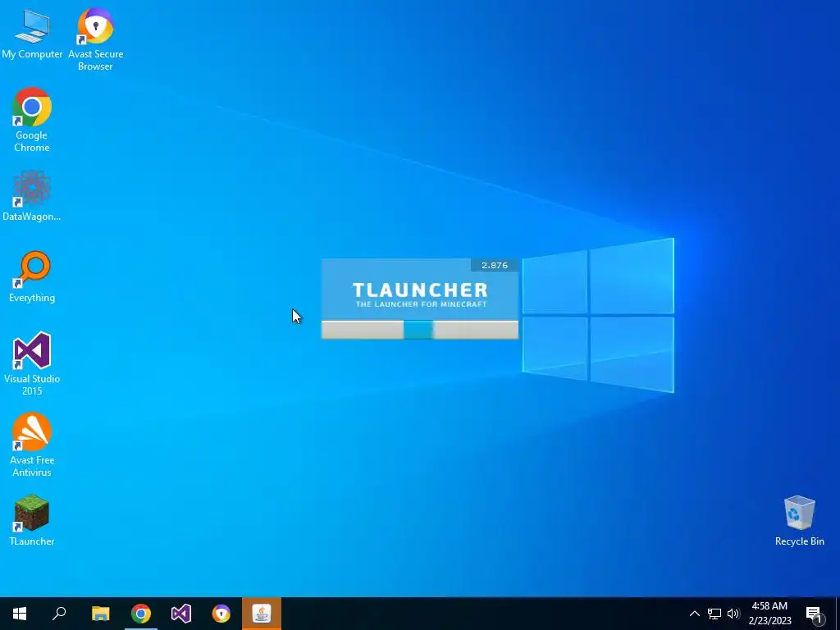Select the Visual Studio 2015 desktop shortcut

click(x=32, y=363)
